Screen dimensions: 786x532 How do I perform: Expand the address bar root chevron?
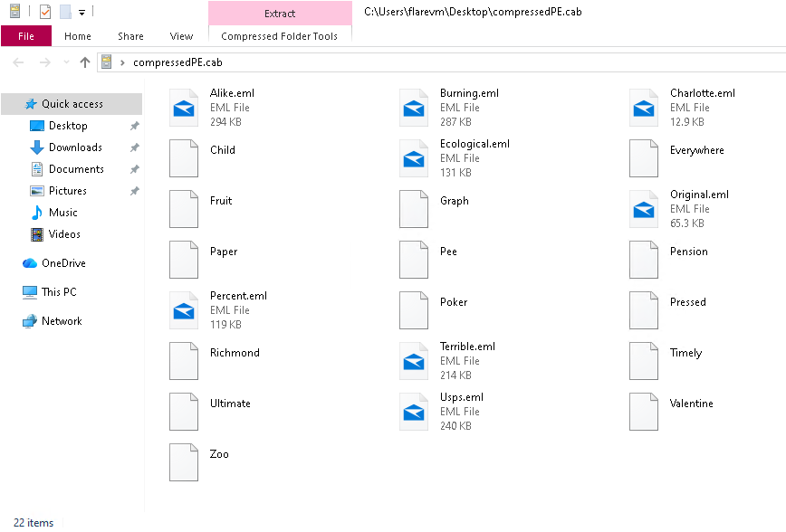coord(123,62)
